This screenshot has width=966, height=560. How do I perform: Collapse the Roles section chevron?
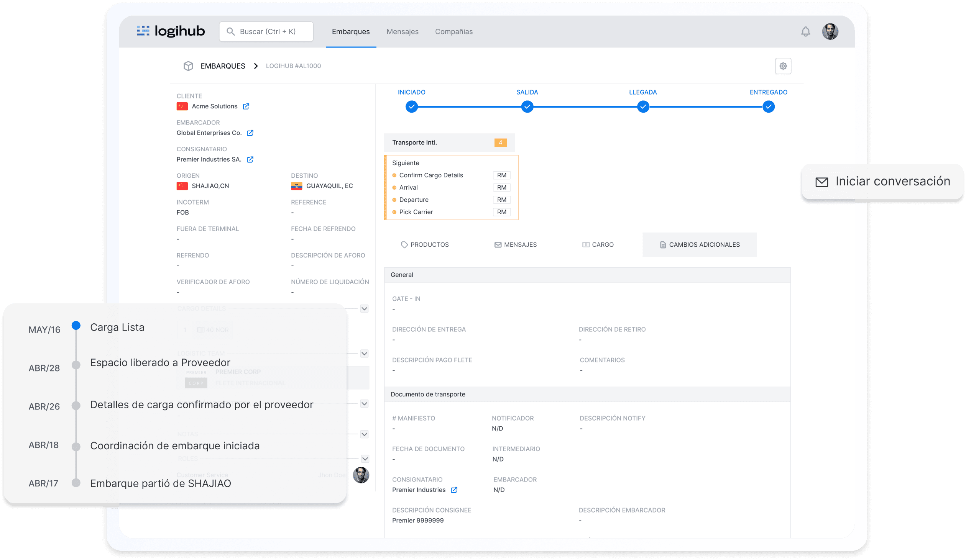(x=365, y=458)
